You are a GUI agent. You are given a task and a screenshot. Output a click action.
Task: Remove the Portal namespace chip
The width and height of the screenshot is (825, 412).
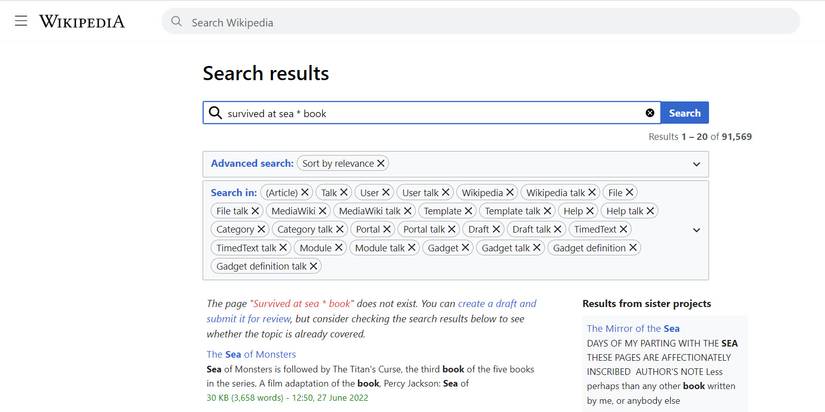pyautogui.click(x=387, y=229)
